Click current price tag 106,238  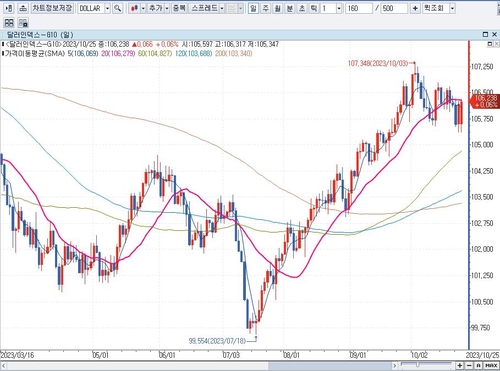point(485,101)
